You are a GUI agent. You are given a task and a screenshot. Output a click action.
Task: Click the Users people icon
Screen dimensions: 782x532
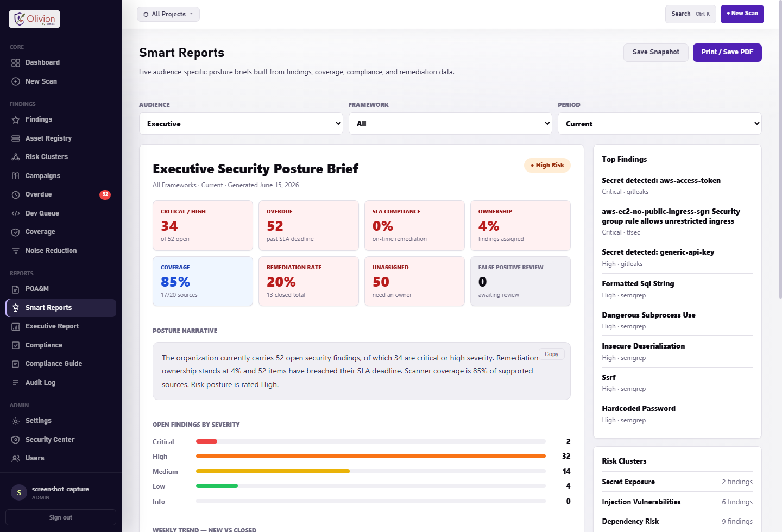(16, 458)
